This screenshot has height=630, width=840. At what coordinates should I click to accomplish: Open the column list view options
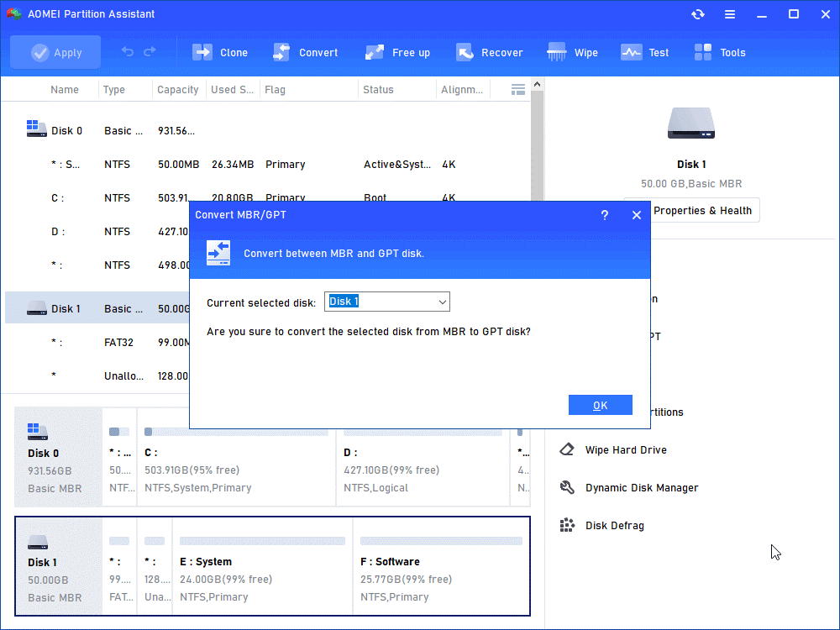518,89
